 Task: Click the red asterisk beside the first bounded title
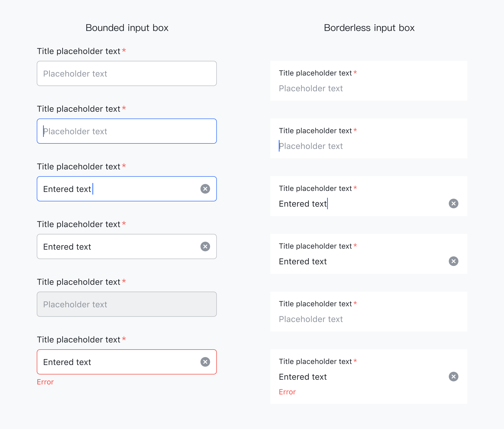(x=124, y=51)
